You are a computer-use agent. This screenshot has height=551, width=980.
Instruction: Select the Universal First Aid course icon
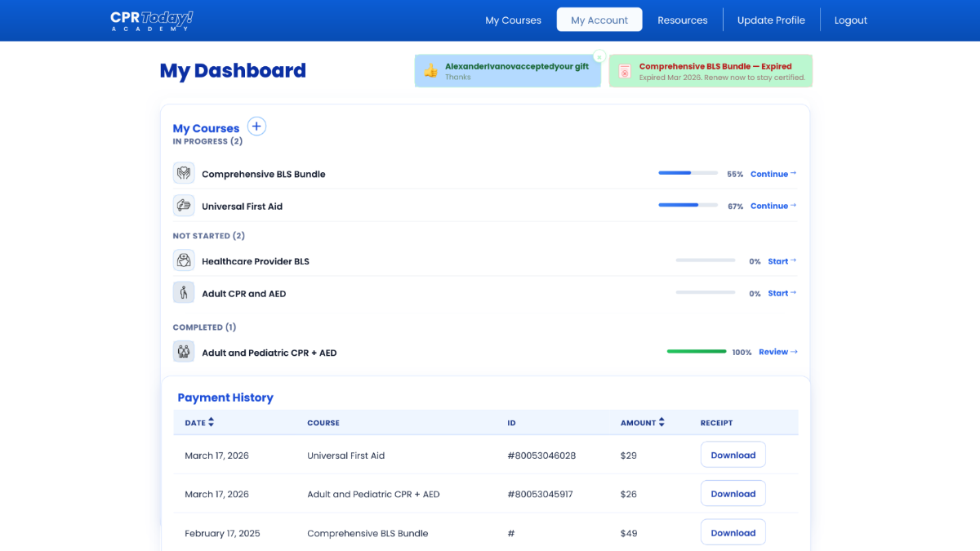point(184,206)
